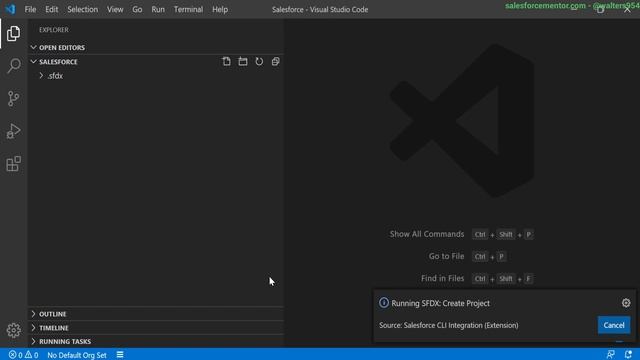Open notification settings gear icon
The width and height of the screenshot is (640, 360).
coord(626,303)
